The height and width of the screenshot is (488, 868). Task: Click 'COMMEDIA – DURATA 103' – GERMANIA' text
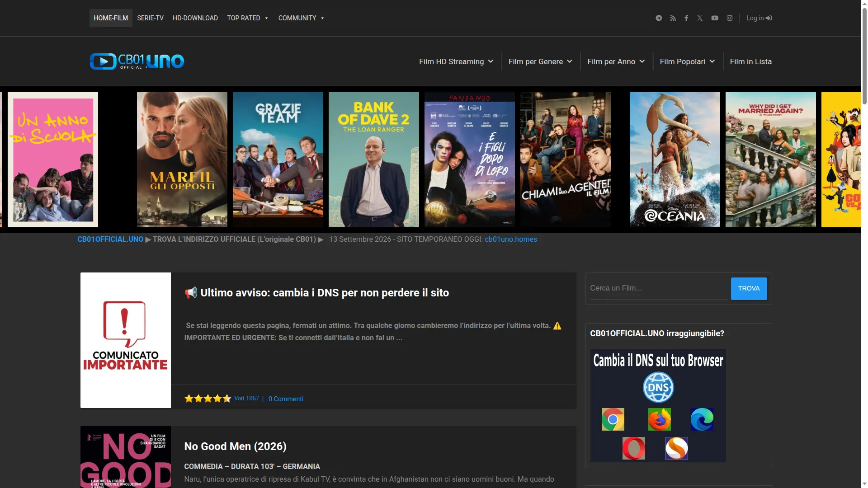[x=252, y=466]
